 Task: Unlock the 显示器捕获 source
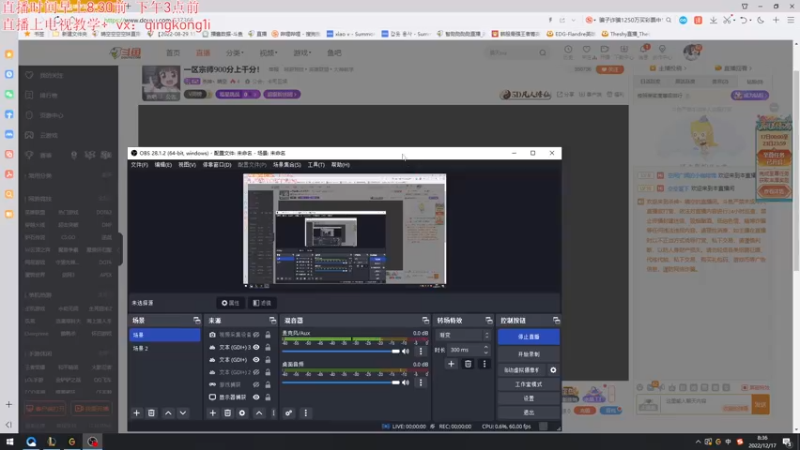(268, 397)
